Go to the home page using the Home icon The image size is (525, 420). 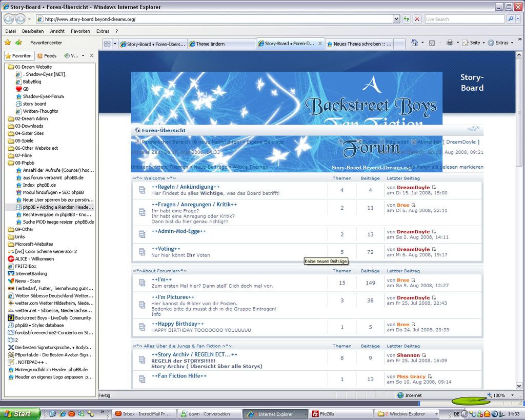click(414, 43)
